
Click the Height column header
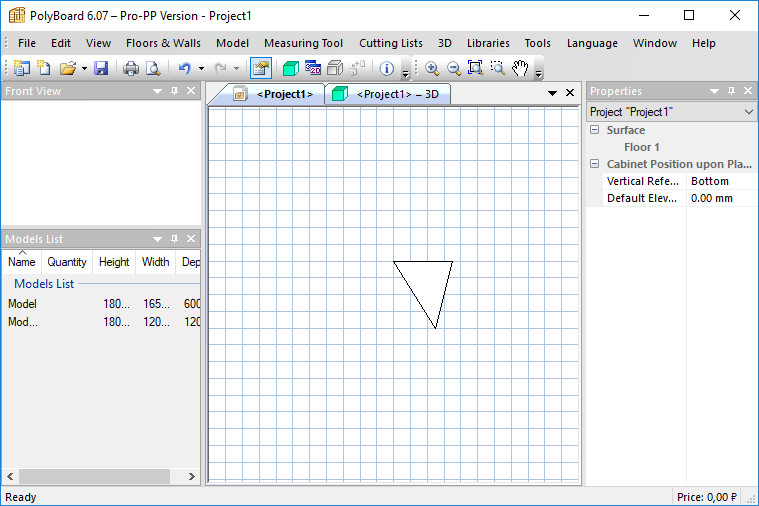114,262
